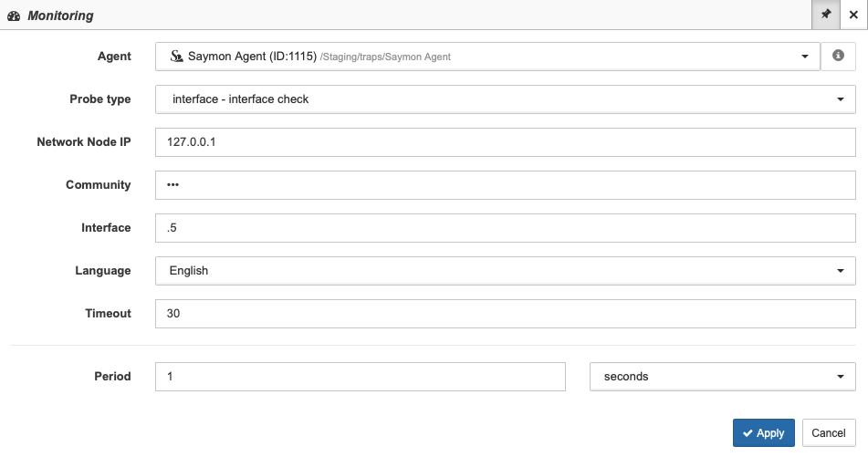Focus the Community password field

(506, 185)
